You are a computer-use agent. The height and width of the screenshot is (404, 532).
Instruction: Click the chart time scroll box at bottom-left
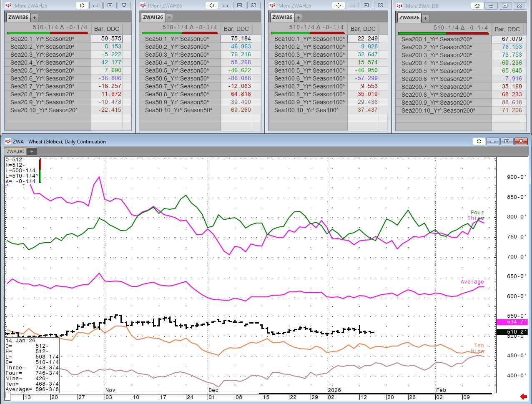click(x=8, y=396)
